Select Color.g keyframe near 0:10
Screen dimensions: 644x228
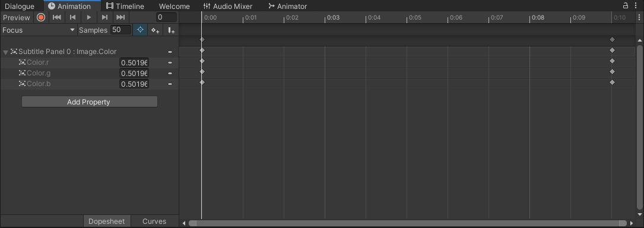coord(612,71)
